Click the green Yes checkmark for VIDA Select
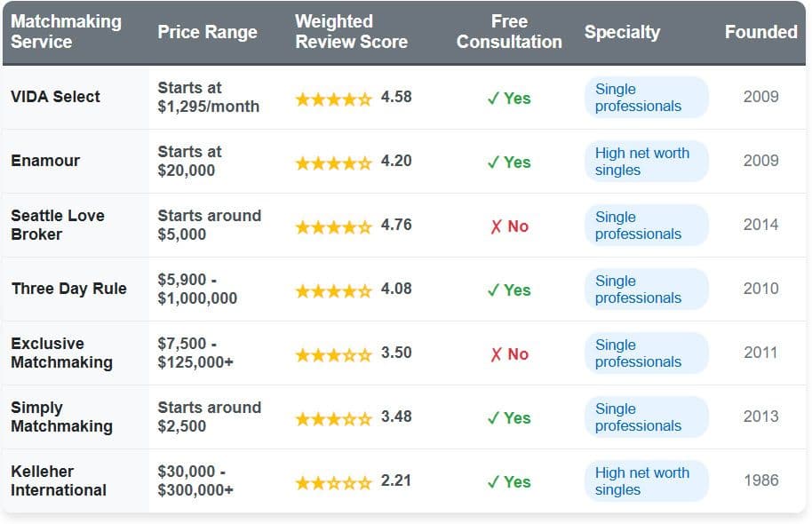The height and width of the screenshot is (524, 812). click(509, 99)
